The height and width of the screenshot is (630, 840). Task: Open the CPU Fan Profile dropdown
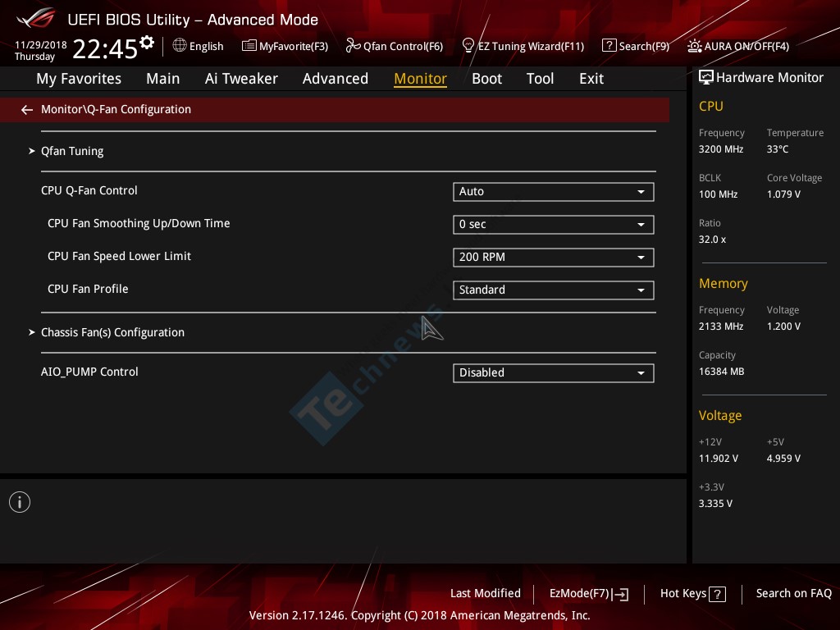[554, 290]
